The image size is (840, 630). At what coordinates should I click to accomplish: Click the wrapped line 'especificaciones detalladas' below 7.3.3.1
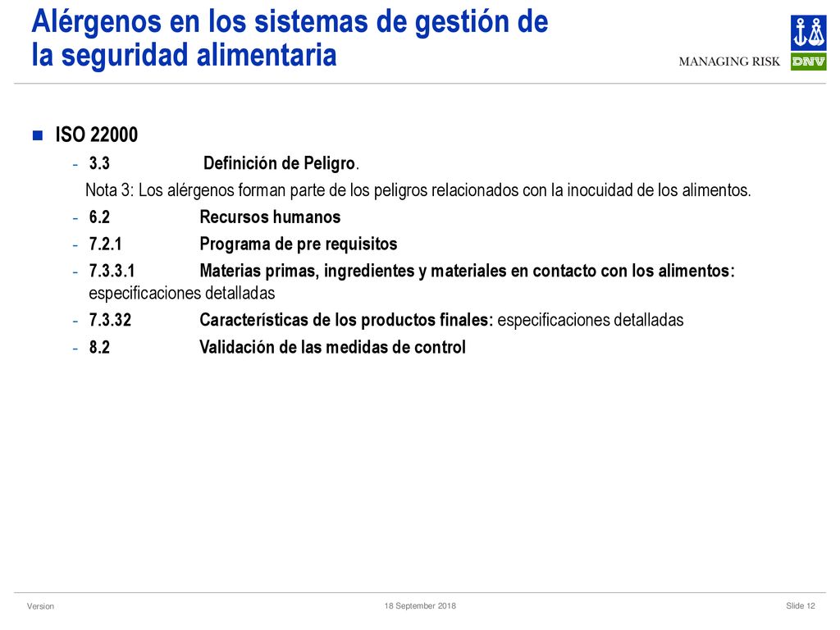[x=181, y=293]
